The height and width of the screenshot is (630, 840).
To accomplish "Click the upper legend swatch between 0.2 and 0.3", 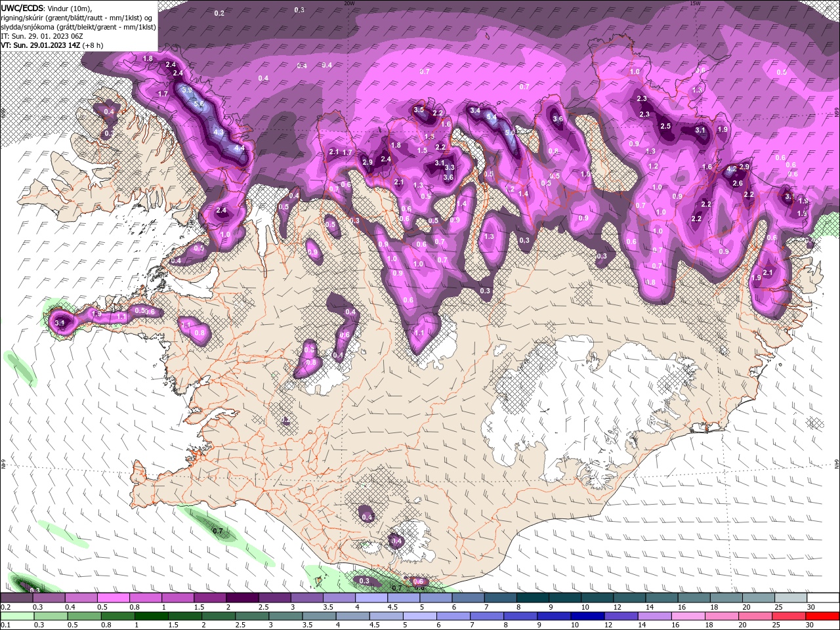I will click(16, 598).
